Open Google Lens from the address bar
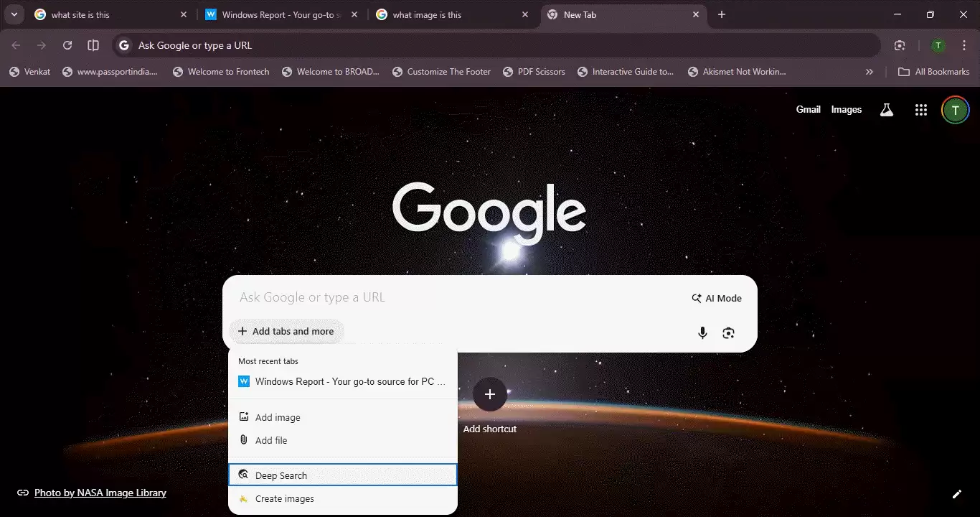 tap(900, 45)
